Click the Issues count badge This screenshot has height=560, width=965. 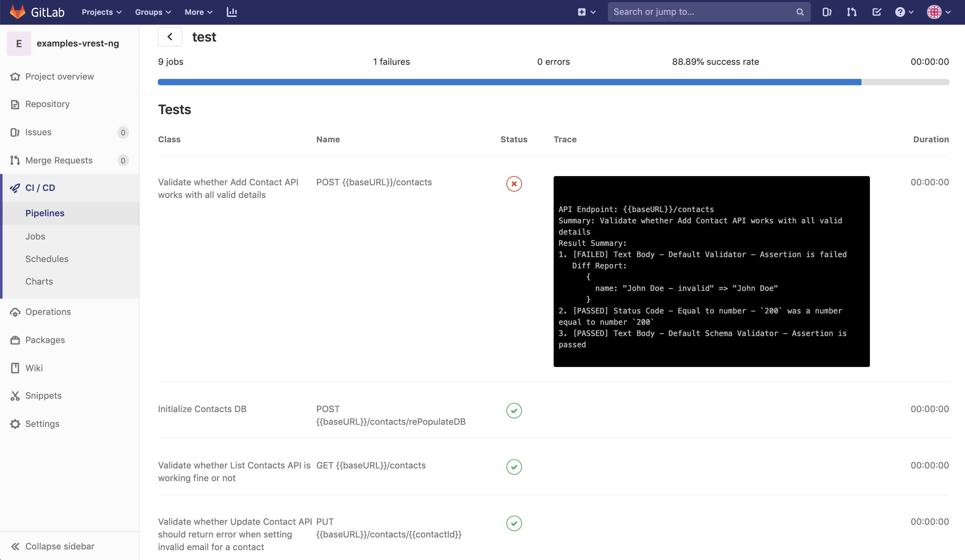(123, 132)
